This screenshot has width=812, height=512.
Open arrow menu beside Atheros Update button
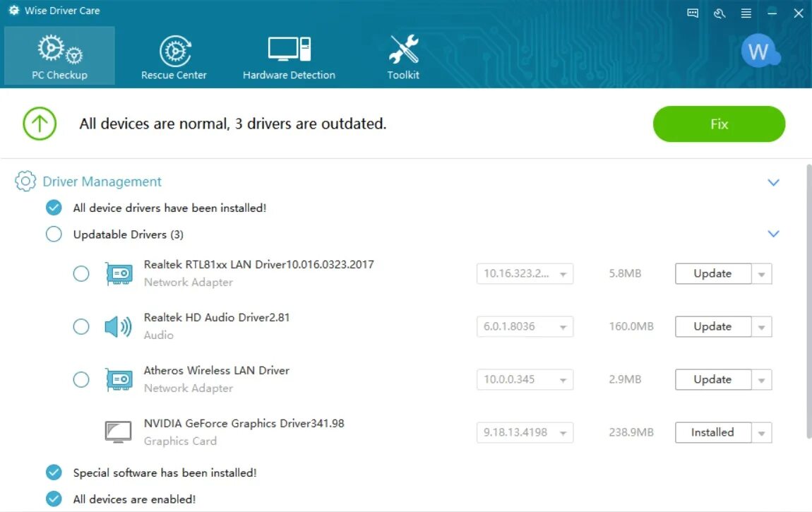pos(762,380)
